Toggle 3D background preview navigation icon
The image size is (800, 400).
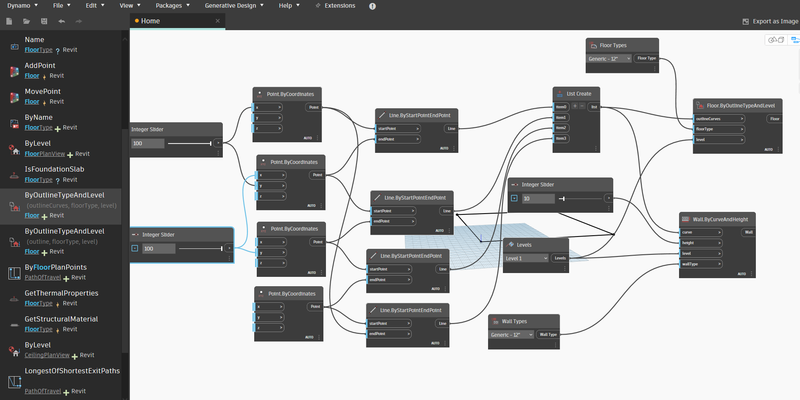(776, 40)
